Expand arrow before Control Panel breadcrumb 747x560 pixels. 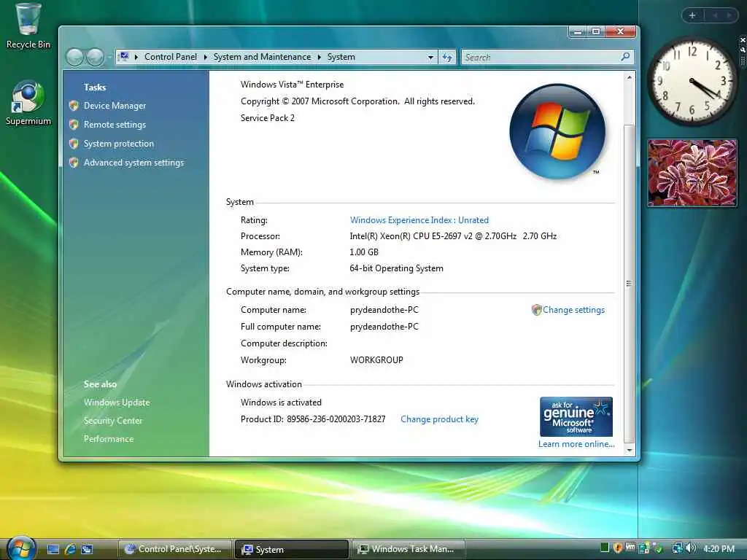click(x=136, y=57)
